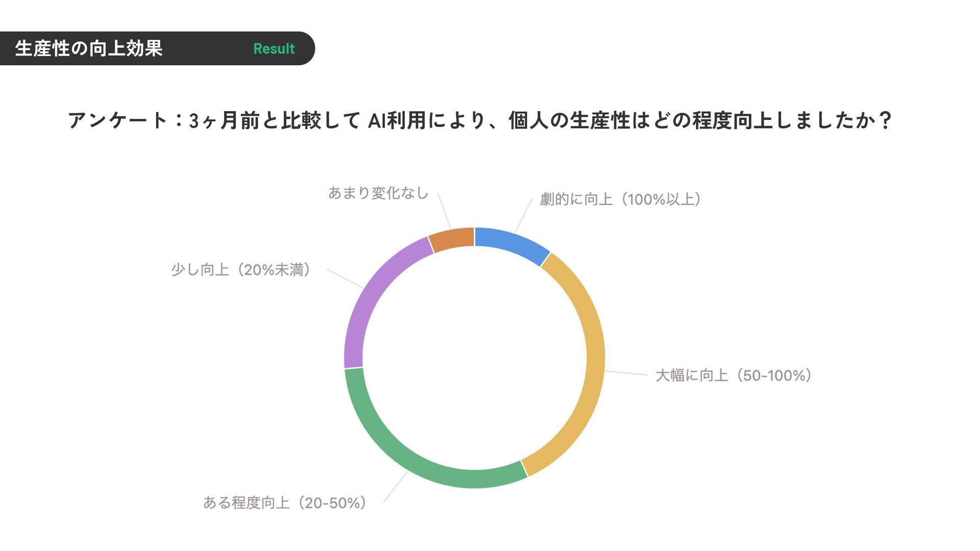Image resolution: width=980 pixels, height=551 pixels.
Task: Click the leader line to 劇的に向上
Action: [524, 216]
